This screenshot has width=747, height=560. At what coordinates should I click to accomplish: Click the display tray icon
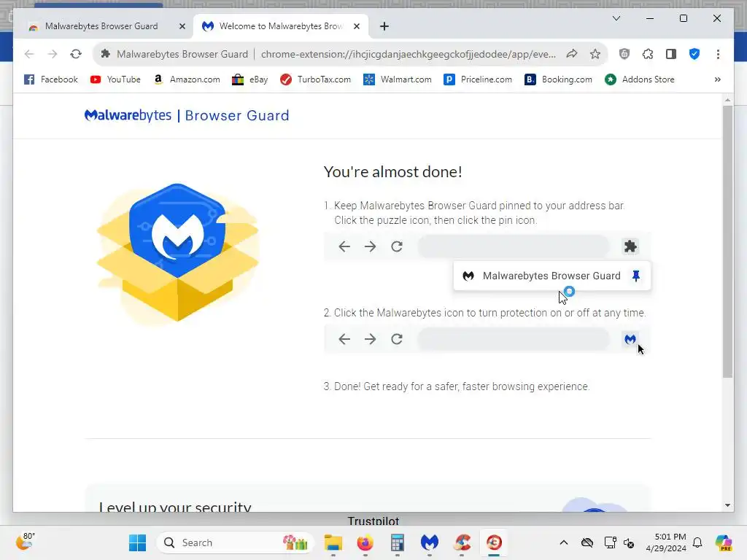click(x=611, y=542)
